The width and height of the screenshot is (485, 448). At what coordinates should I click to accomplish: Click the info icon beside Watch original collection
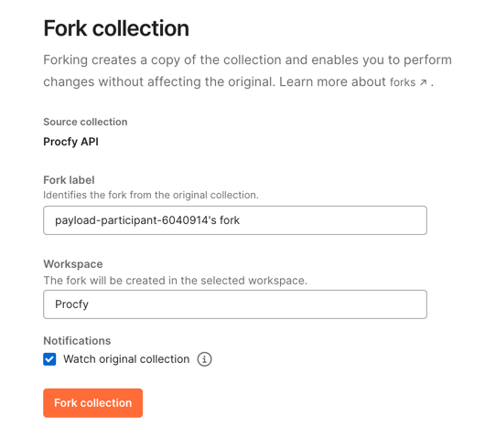click(204, 359)
